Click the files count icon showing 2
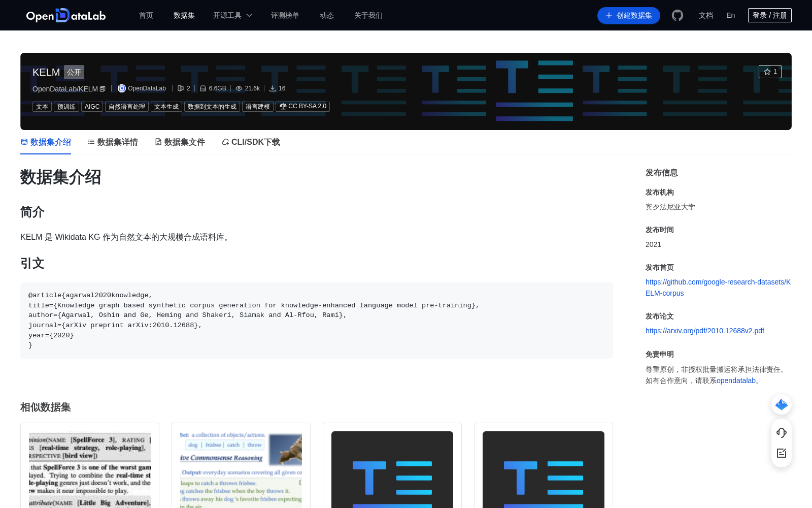The width and height of the screenshot is (812, 508). pos(181,88)
